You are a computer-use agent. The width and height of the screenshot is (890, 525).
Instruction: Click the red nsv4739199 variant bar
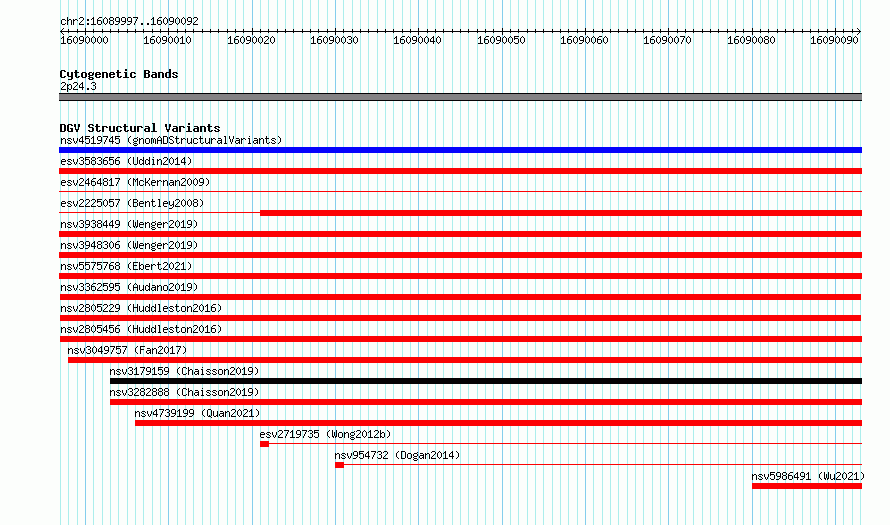click(498, 423)
